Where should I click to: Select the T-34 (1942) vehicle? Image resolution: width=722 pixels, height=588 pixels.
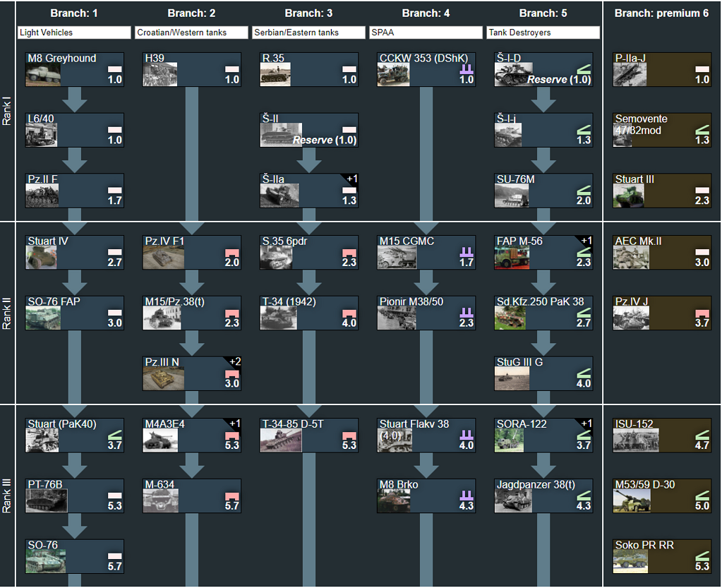click(x=308, y=311)
